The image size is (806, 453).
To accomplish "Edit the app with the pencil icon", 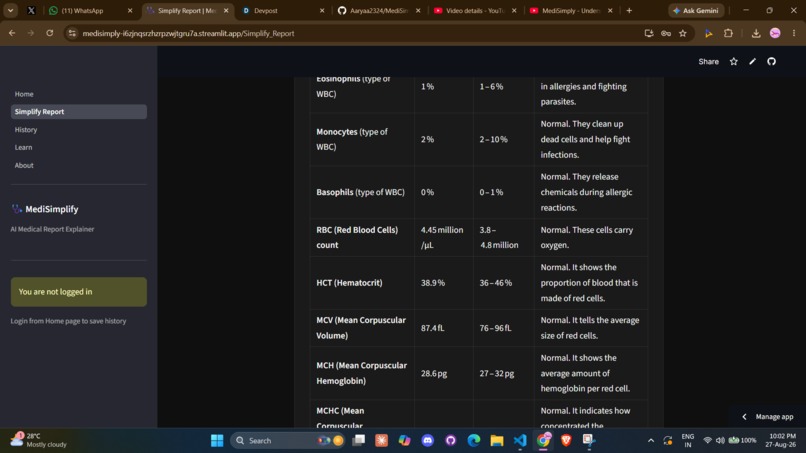I will point(753,61).
